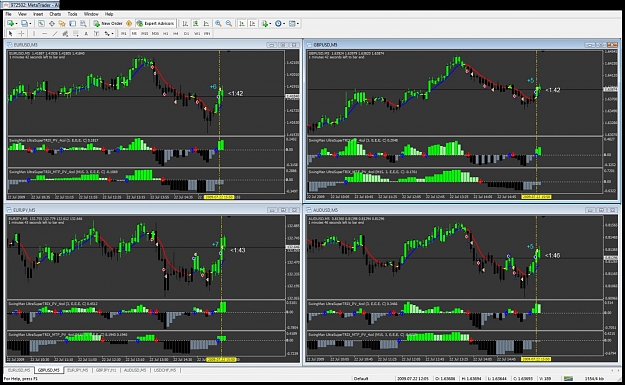625x385 pixels.
Task: Open the View menu
Action: 22,14
